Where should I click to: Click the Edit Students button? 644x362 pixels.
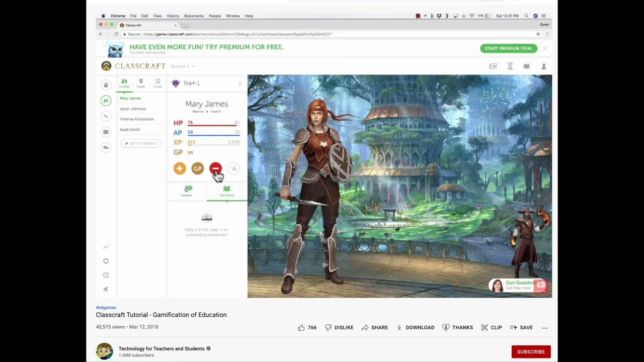pyautogui.click(x=141, y=143)
